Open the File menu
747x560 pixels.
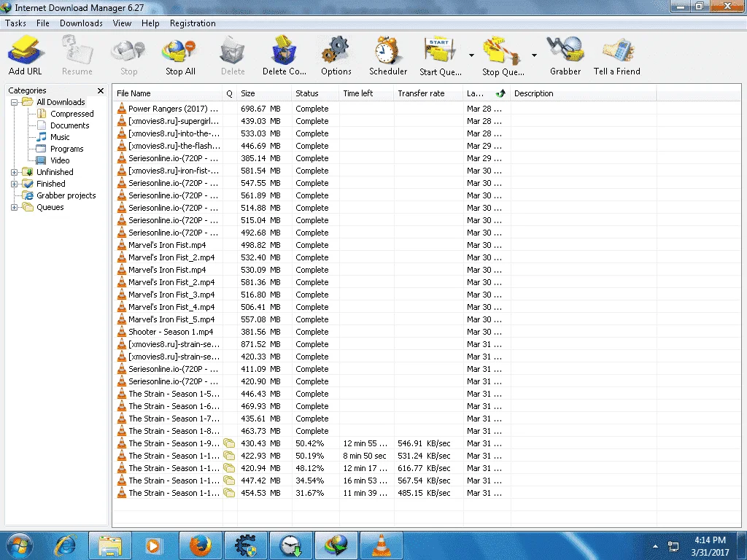pos(43,23)
